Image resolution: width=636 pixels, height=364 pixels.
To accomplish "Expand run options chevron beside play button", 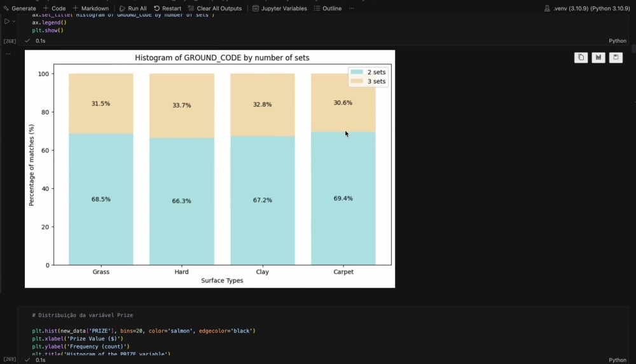I will (x=14, y=21).
